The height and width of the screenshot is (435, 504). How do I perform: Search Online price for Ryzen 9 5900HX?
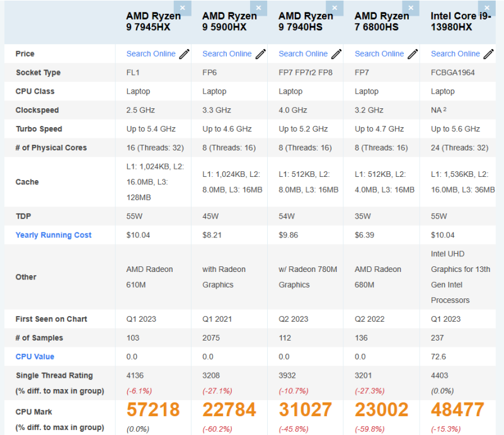coord(227,54)
